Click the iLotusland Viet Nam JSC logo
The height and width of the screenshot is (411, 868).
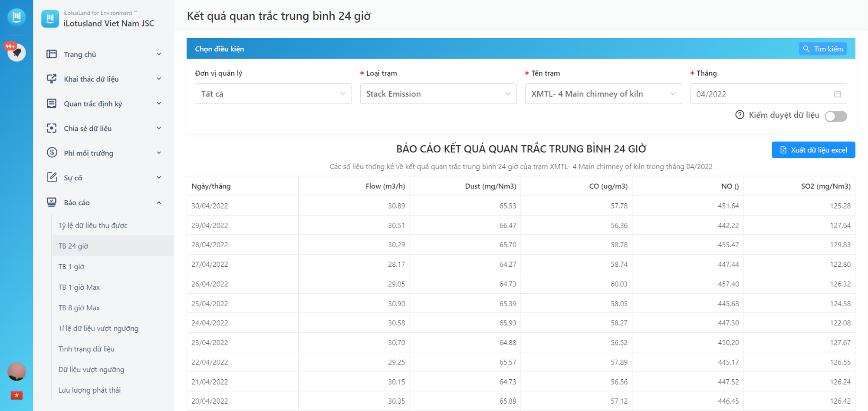point(50,19)
